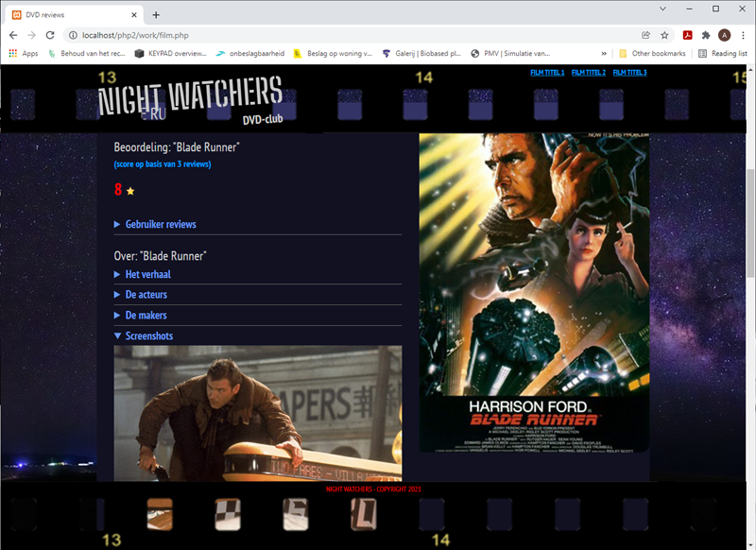The width and height of the screenshot is (756, 550).
Task: Open the profile avatar A
Action: (724, 35)
